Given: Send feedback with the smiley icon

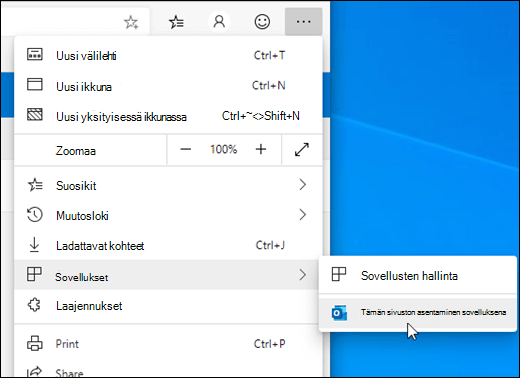Looking at the screenshot, I should 262,22.
